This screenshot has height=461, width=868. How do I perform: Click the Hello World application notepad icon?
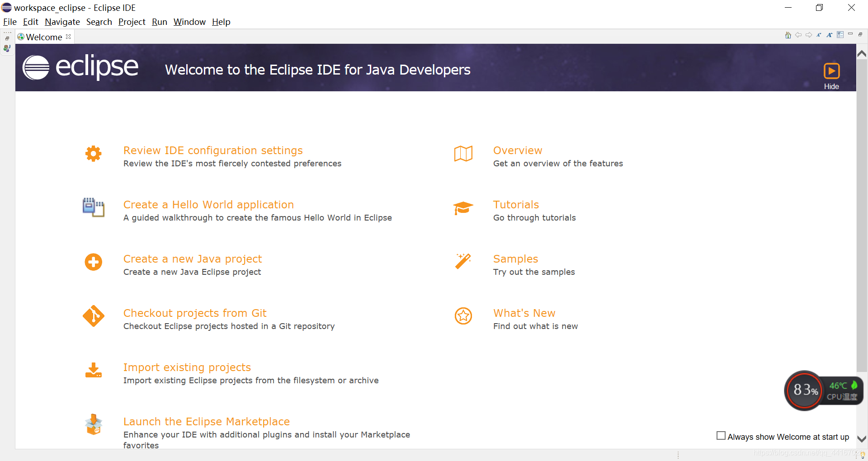tap(94, 207)
